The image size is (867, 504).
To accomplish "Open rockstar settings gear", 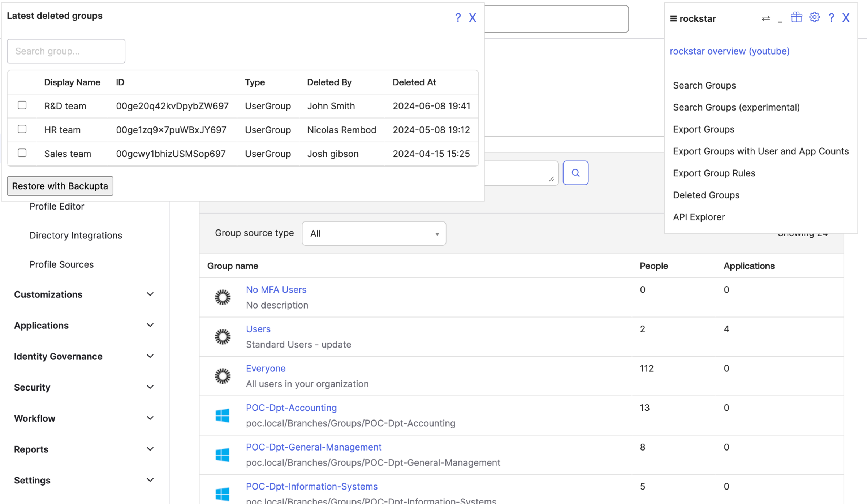I will (x=814, y=17).
